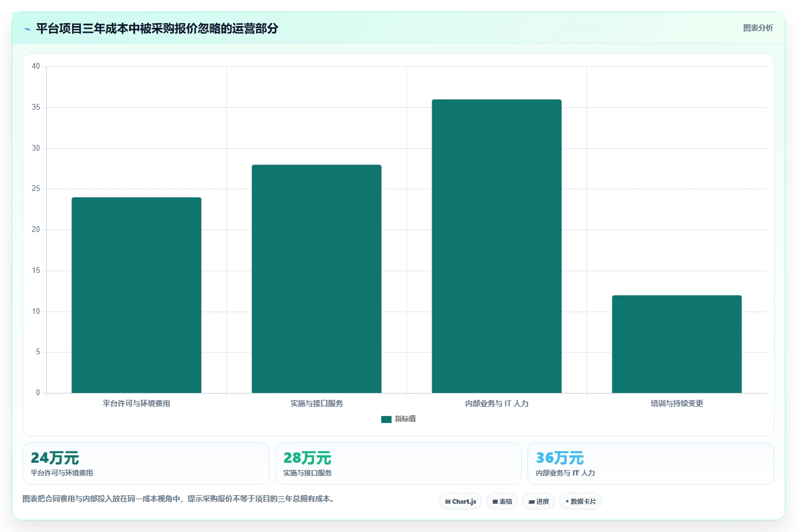
Task: Click the chart title text 平台项目三年成本
Action: (157, 28)
